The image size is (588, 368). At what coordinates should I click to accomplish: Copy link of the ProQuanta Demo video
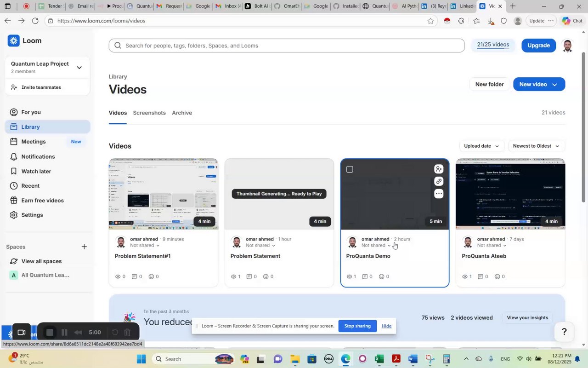pos(439,181)
